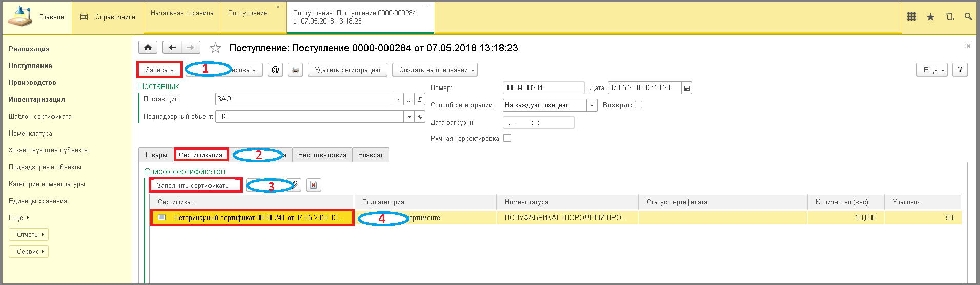Toggle the Ручная корректировка checkbox
Viewport: 980px width, 285px height.
(x=507, y=138)
